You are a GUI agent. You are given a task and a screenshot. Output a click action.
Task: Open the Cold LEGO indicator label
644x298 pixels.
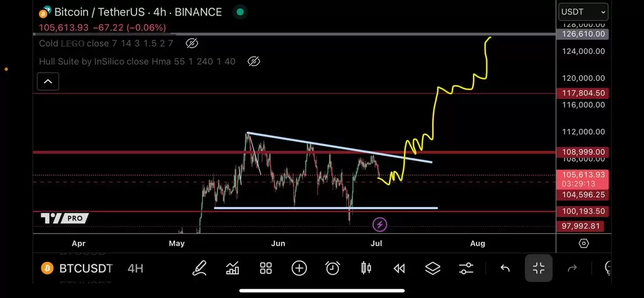pos(106,43)
